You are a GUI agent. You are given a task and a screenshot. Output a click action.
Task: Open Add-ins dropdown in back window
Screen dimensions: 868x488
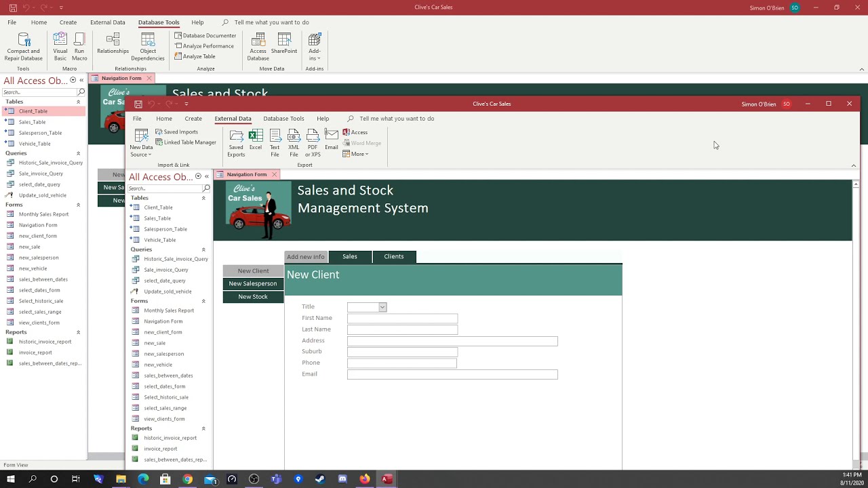pyautogui.click(x=315, y=47)
